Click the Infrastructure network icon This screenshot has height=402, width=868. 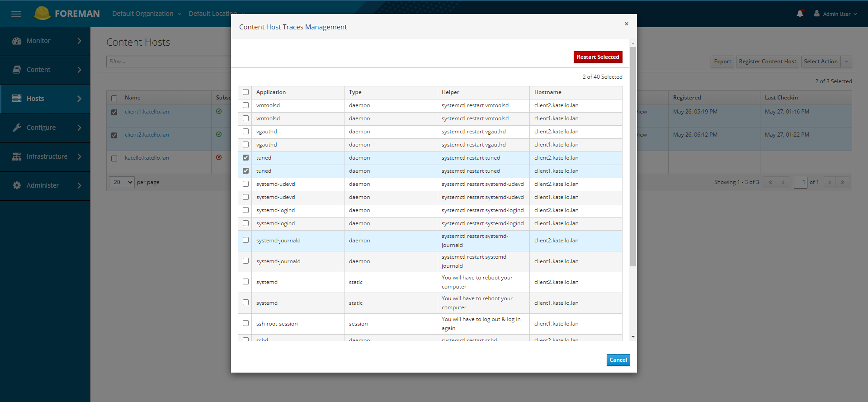pos(17,156)
